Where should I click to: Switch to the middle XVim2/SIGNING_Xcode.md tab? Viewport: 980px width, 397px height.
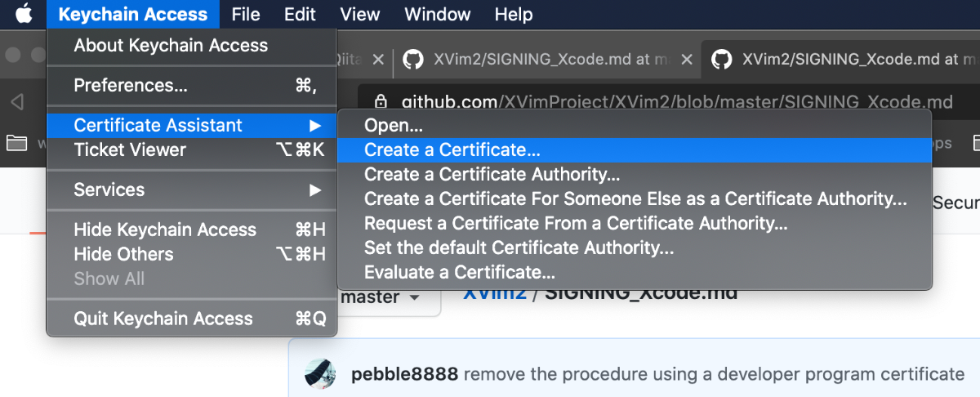[548, 60]
